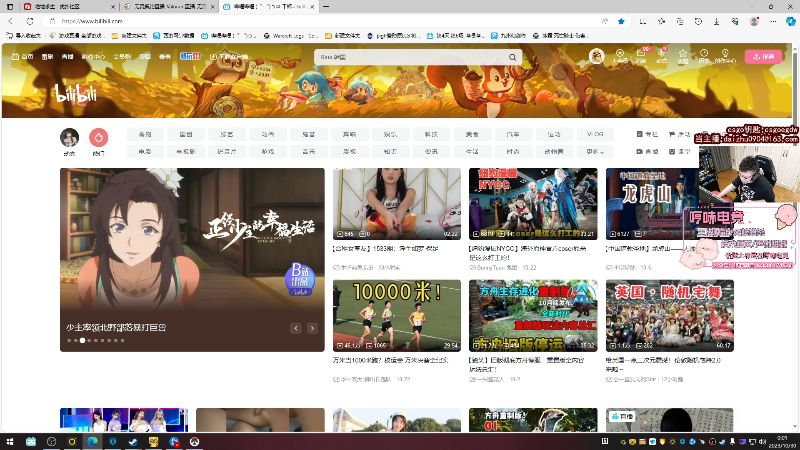Click the read aloud icon in address bar

[x=605, y=21]
